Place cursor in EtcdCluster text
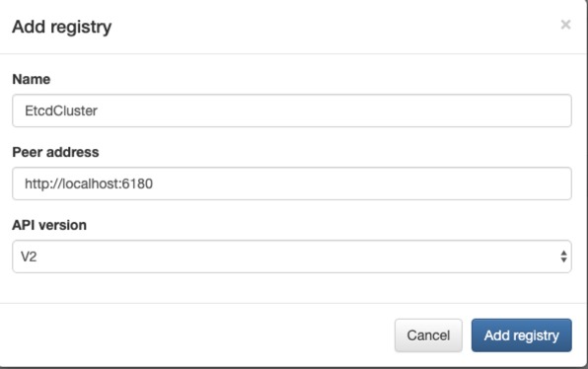 click(x=61, y=111)
